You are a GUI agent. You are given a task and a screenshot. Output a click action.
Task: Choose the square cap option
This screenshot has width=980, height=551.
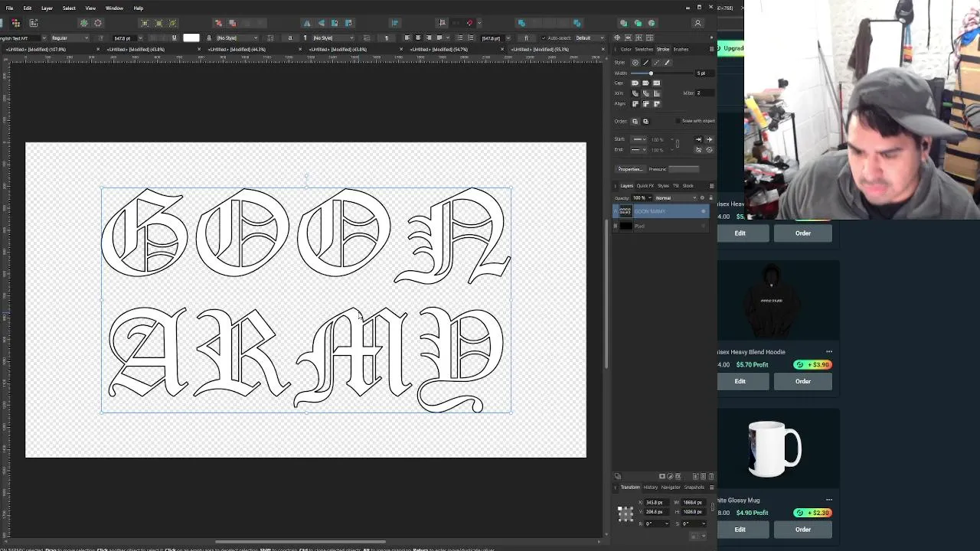point(656,83)
